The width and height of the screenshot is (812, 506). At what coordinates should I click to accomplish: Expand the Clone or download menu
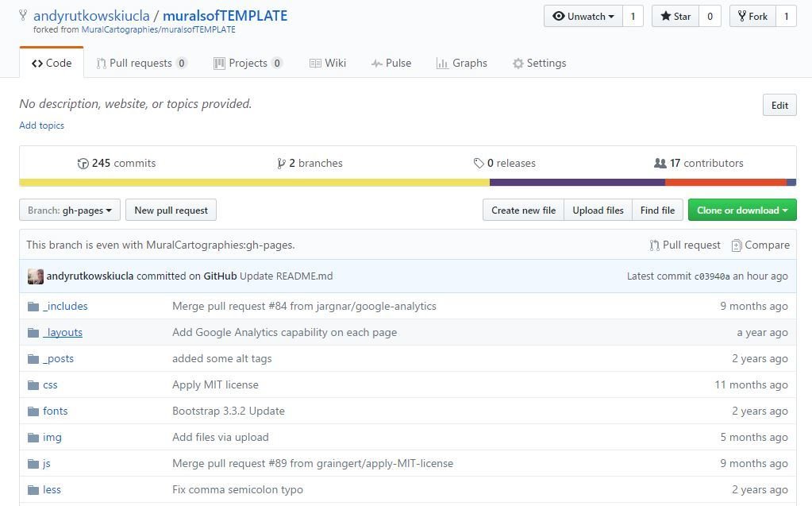(742, 210)
